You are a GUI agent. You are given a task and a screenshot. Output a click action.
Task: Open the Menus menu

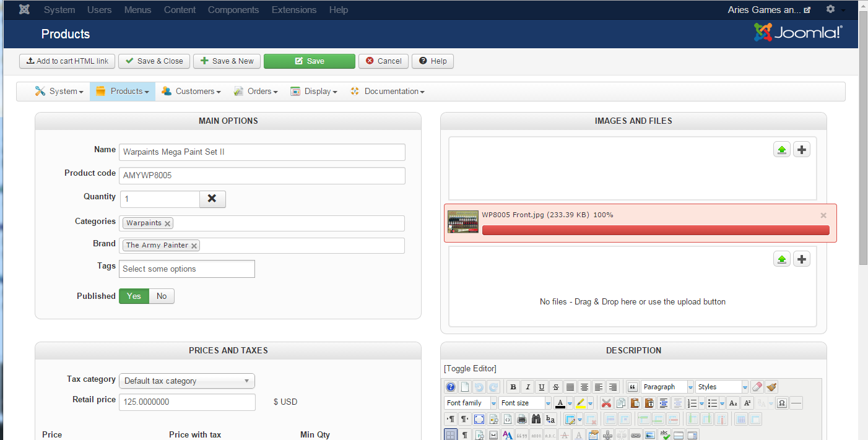click(x=138, y=10)
